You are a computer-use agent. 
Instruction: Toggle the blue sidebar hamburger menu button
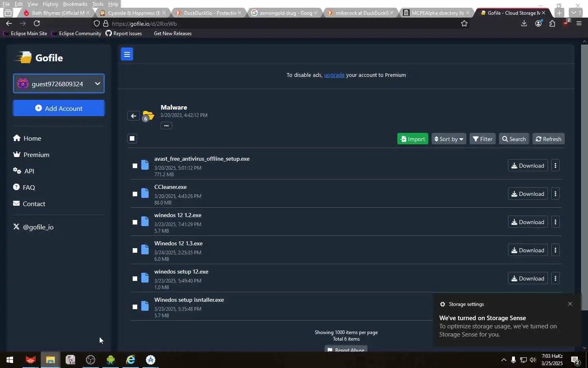click(x=127, y=54)
